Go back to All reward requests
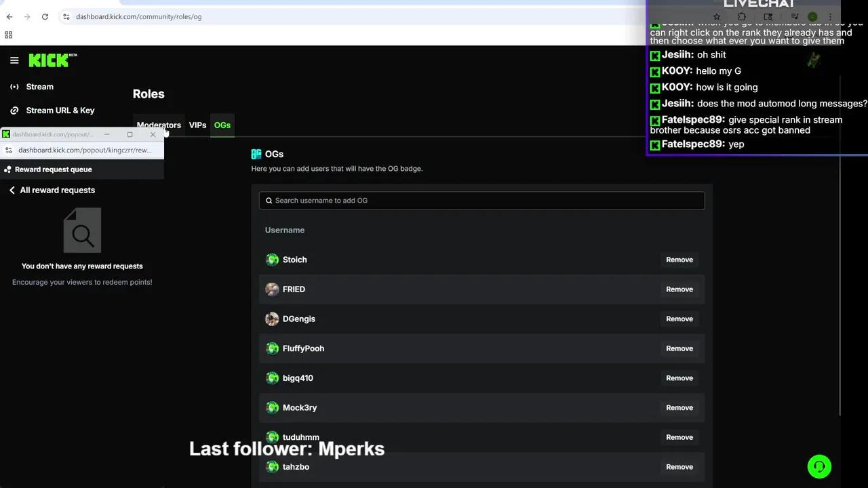The height and width of the screenshot is (488, 868). click(x=52, y=190)
